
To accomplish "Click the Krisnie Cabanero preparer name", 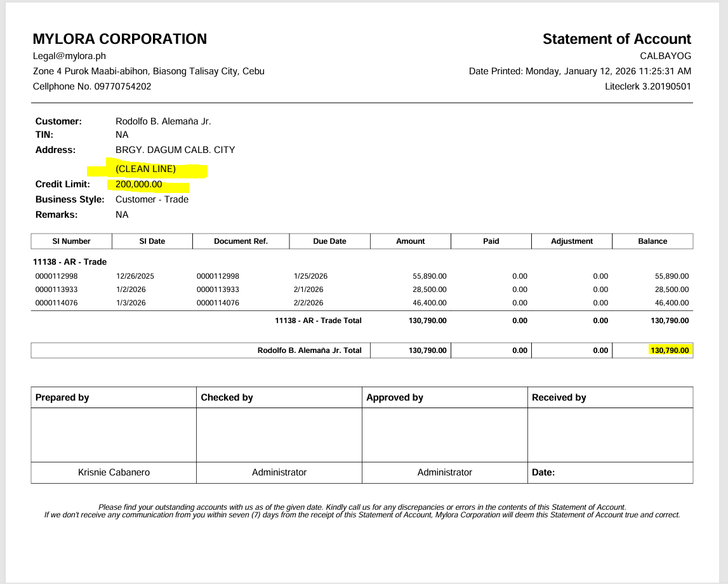I will 114,472.
